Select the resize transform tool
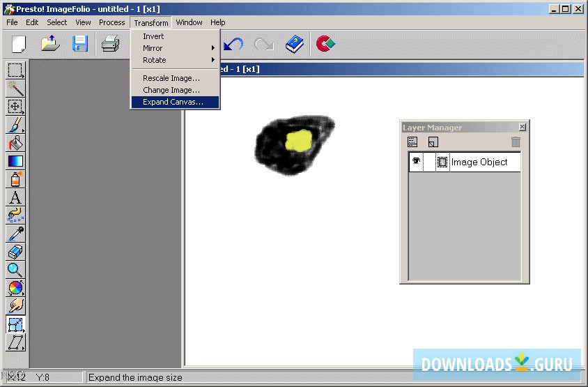The width and height of the screenshot is (588, 387). point(15,325)
